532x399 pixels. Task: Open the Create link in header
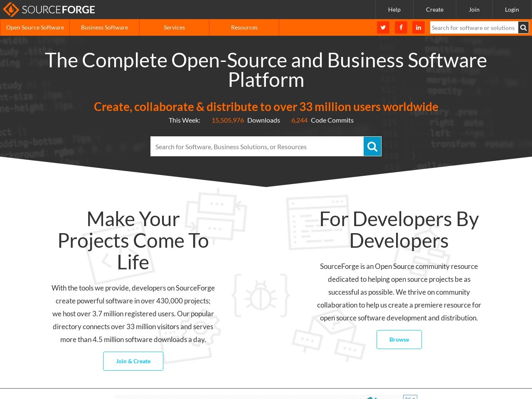coord(435,10)
